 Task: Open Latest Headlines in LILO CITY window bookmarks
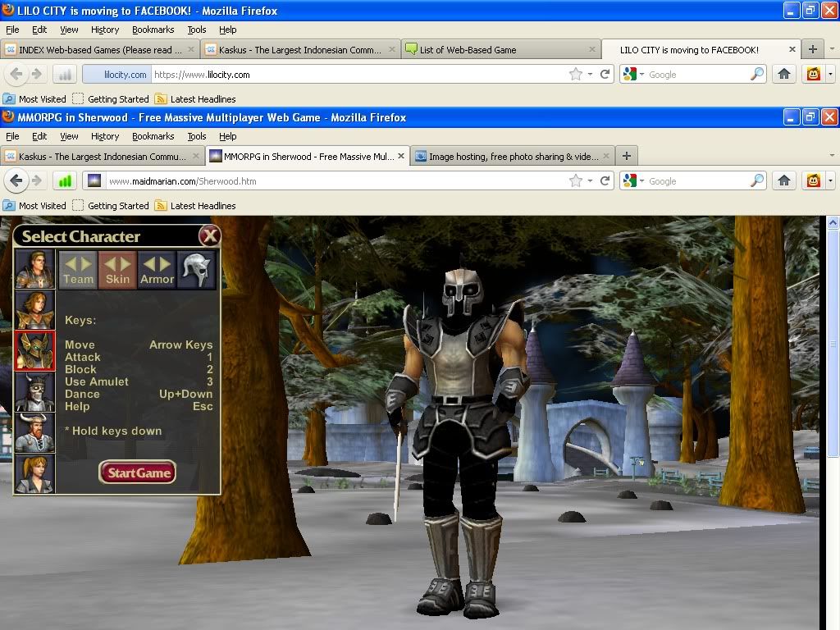pyautogui.click(x=195, y=99)
